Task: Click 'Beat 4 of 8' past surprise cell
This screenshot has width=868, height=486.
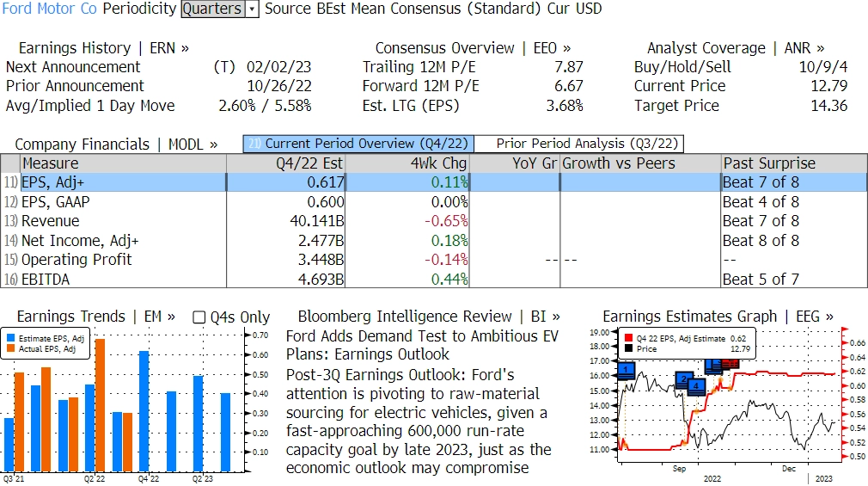Action: (x=761, y=202)
